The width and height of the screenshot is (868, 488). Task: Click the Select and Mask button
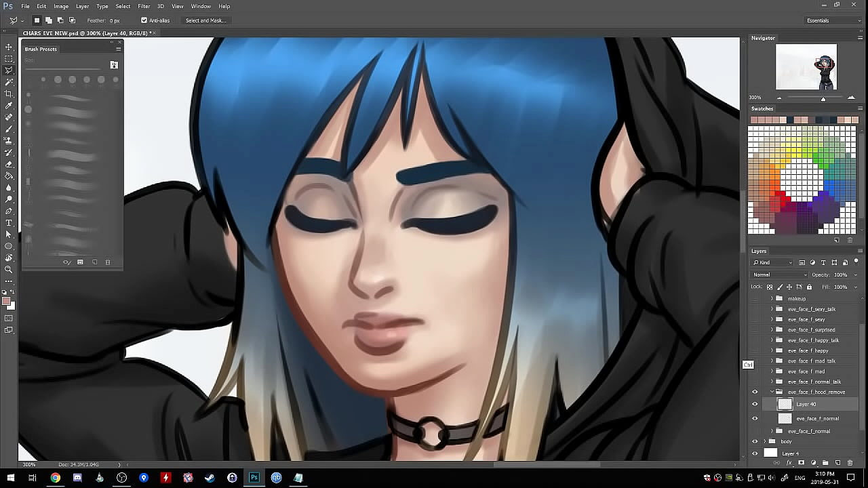point(205,20)
